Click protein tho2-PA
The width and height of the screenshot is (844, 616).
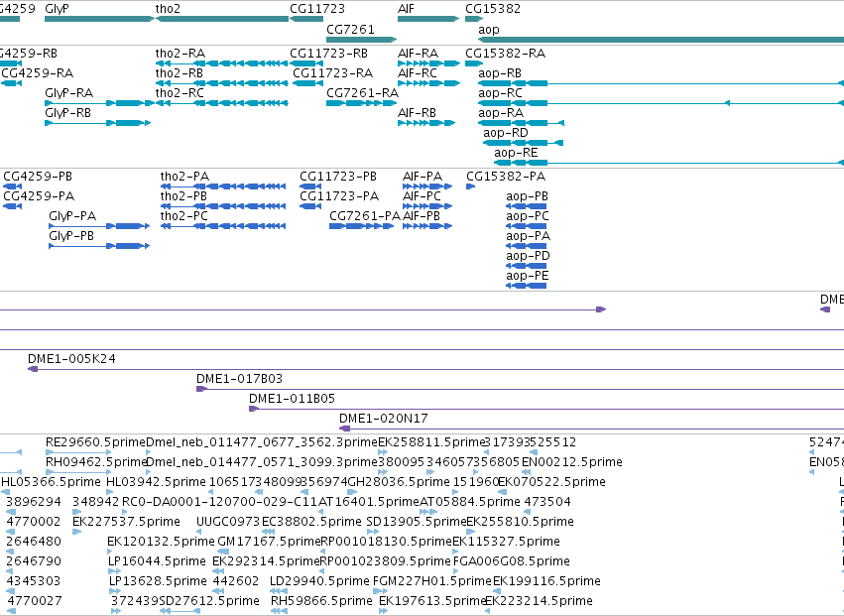(223, 186)
